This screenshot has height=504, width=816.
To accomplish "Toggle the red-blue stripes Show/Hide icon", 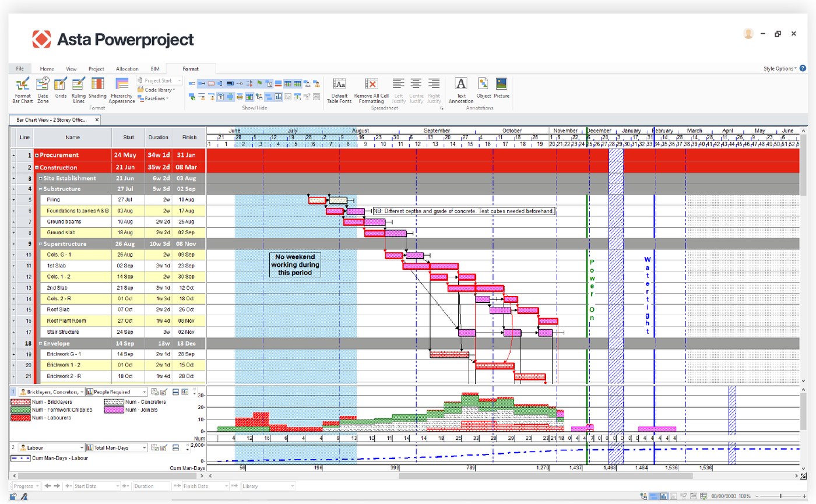I will (278, 83).
